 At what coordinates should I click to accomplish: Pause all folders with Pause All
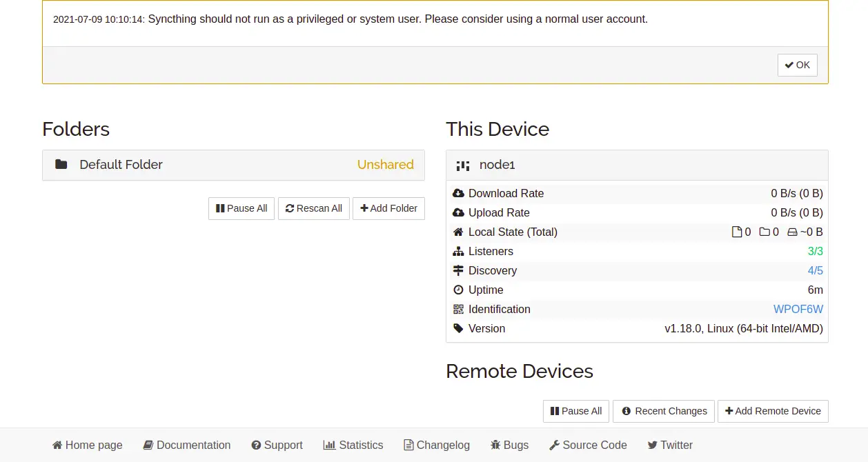pos(241,208)
